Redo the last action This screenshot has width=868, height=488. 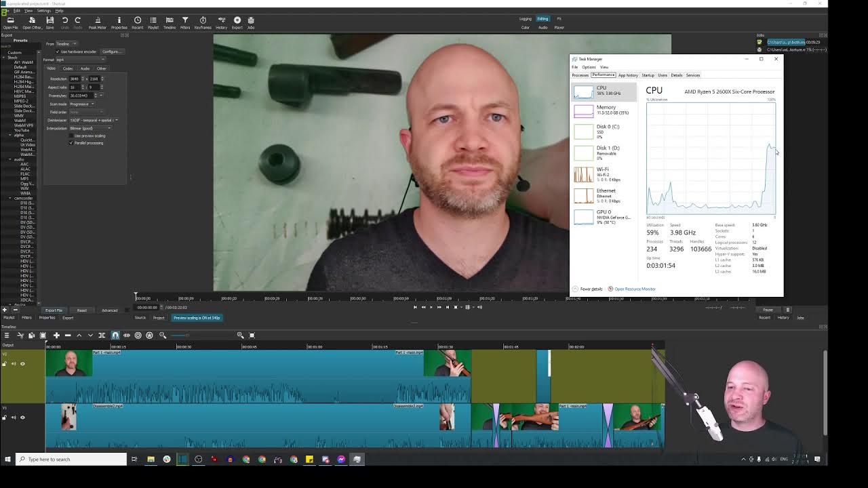pos(78,22)
